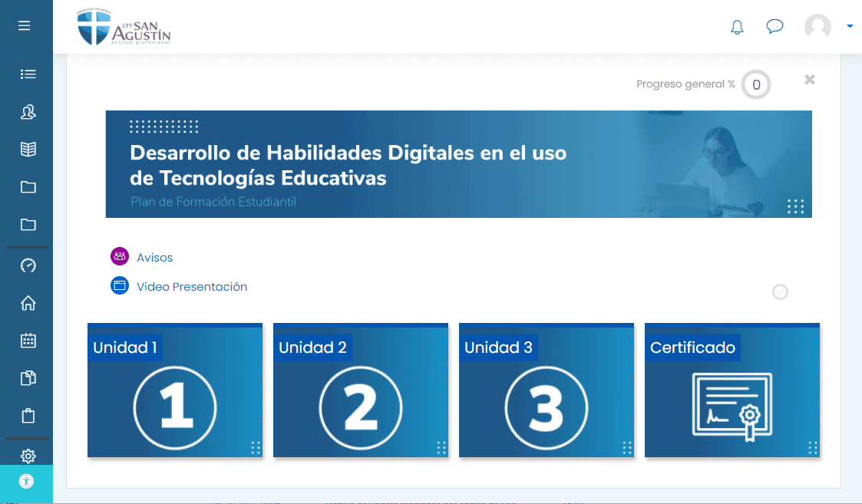Open accessibility icon at sidebar bottom
Screen dimensions: 862x504
coord(27,483)
